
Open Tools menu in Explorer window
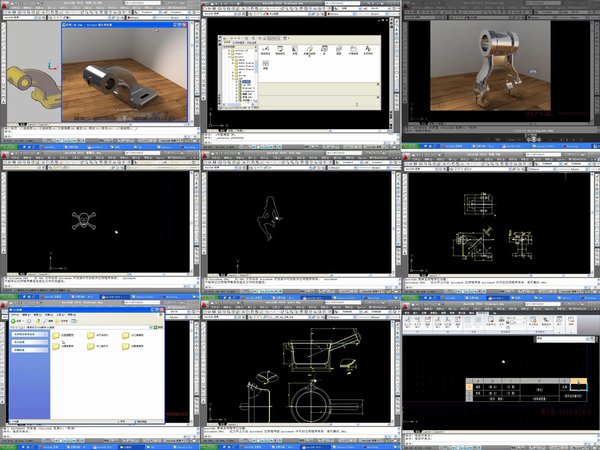click(60, 315)
